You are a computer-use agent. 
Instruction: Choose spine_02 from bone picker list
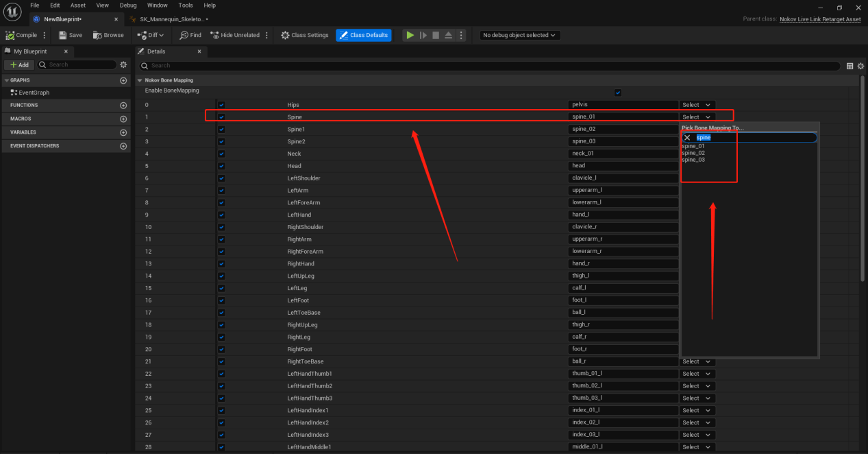pyautogui.click(x=693, y=153)
